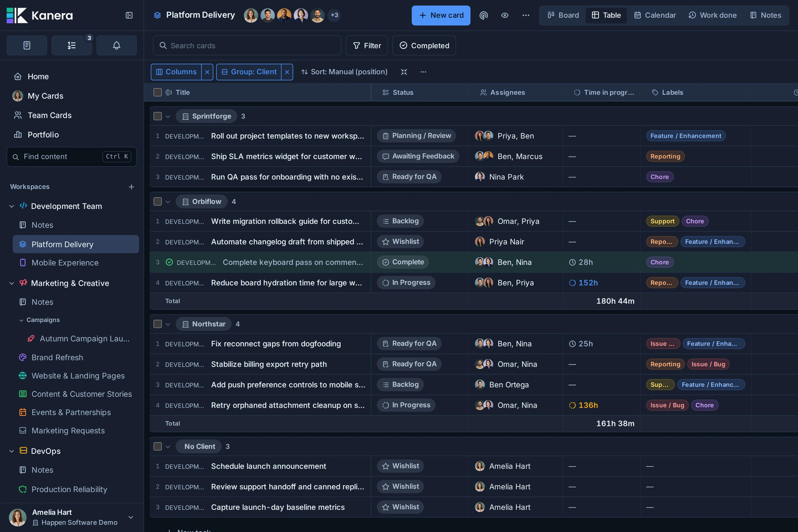The image size is (798, 532).
Task: Open the numbered task list icon
Action: point(71,45)
